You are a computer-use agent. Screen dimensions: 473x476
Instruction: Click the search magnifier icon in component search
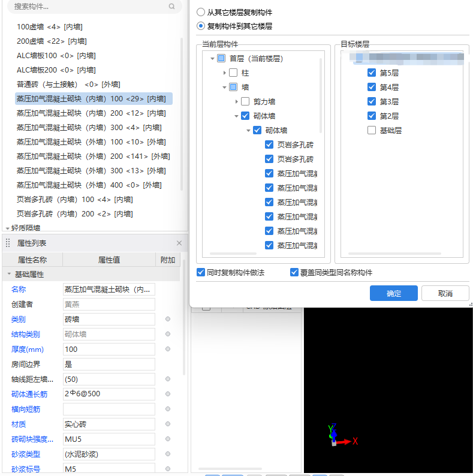(171, 7)
